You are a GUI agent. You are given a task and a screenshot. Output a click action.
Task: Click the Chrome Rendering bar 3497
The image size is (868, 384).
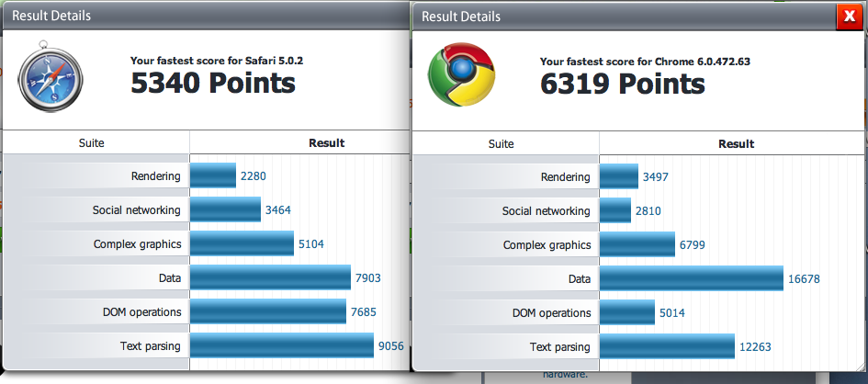[x=619, y=176]
